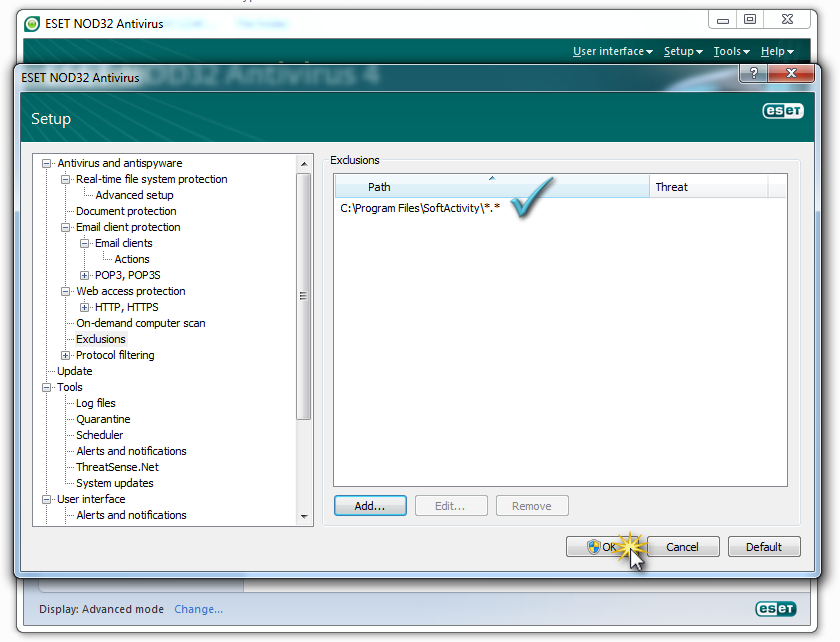Open the Setup menu in main window

click(x=683, y=51)
